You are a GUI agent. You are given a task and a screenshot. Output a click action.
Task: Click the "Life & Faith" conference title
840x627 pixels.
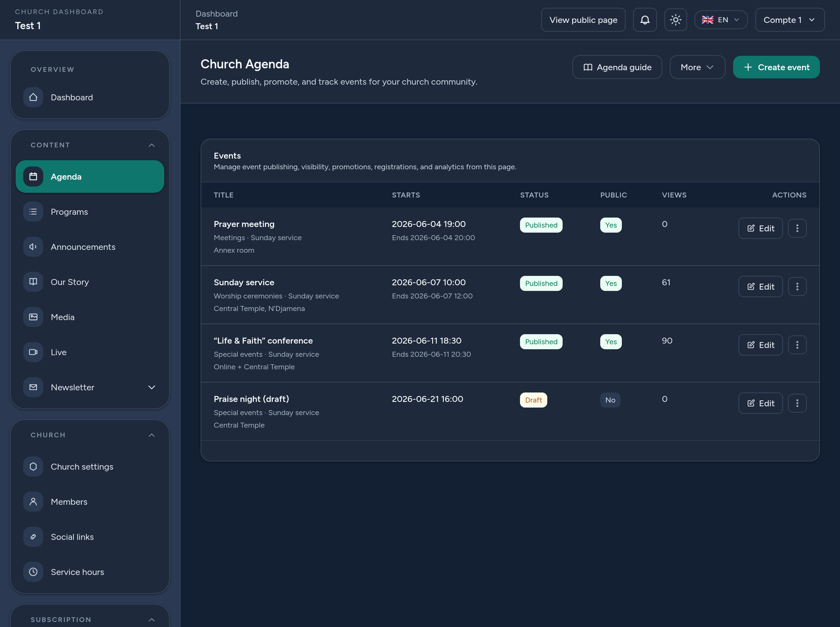(x=263, y=340)
